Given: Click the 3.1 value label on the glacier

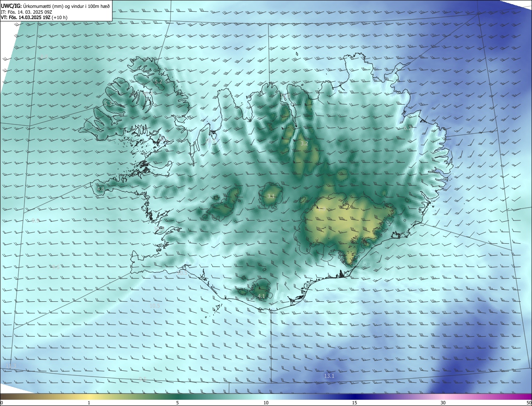Looking at the screenshot, I should [271, 196].
